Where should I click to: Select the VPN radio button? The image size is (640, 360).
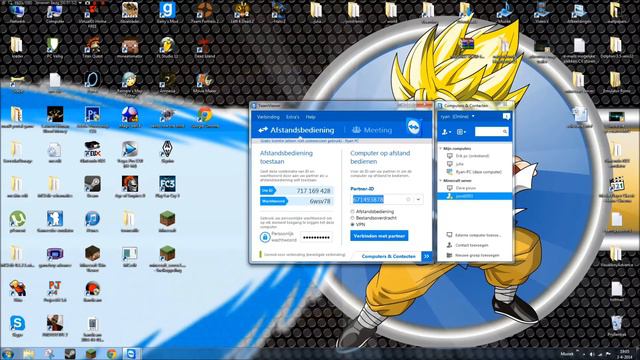[353, 224]
